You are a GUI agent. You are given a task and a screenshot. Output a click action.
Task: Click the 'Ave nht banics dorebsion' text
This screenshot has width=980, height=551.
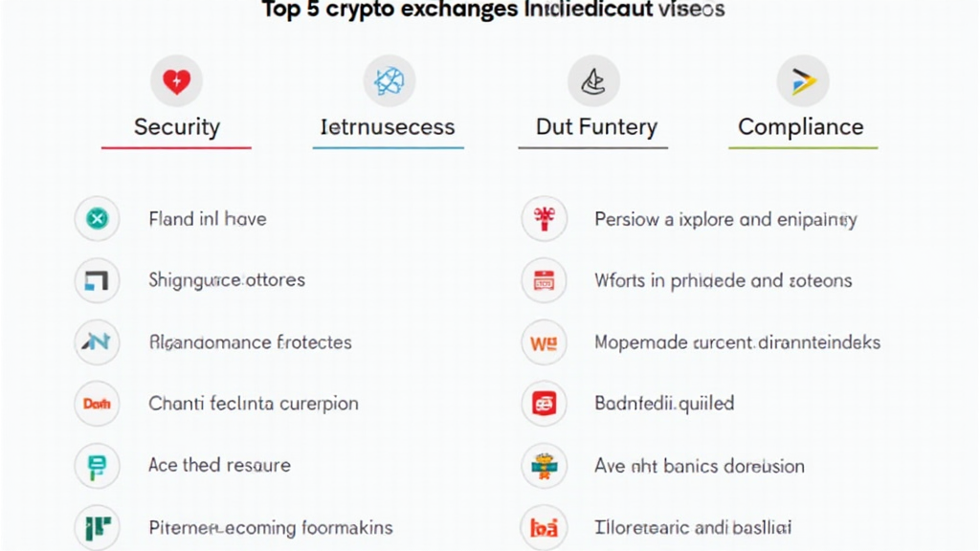699,466
